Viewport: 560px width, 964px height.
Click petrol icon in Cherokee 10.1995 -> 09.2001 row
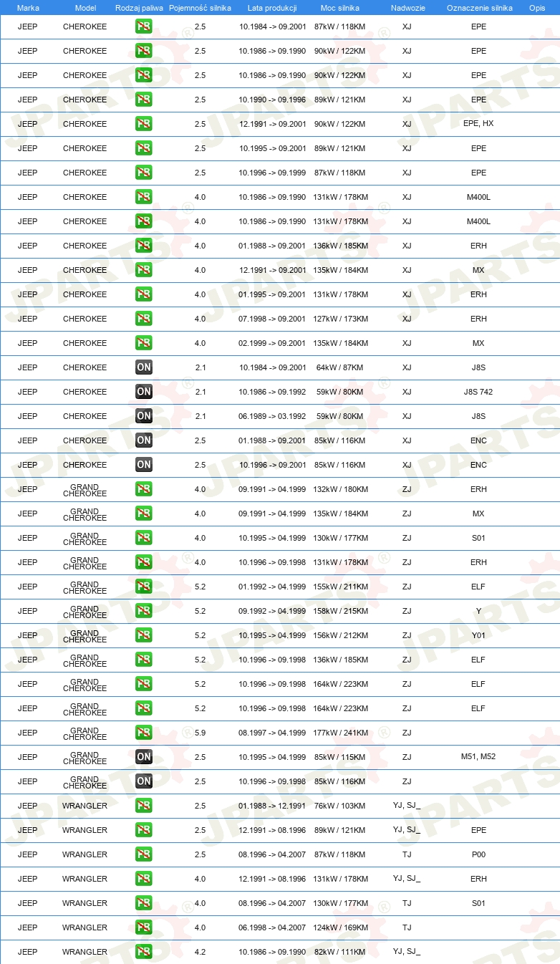(144, 148)
